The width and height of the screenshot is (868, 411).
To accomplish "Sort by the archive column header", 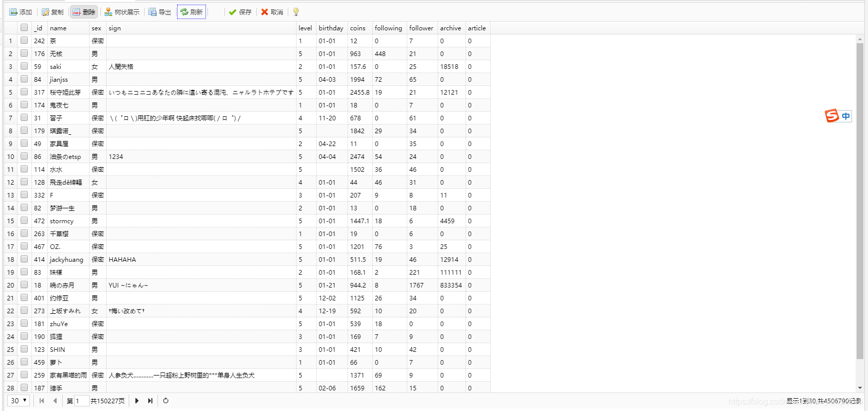I will coord(452,28).
